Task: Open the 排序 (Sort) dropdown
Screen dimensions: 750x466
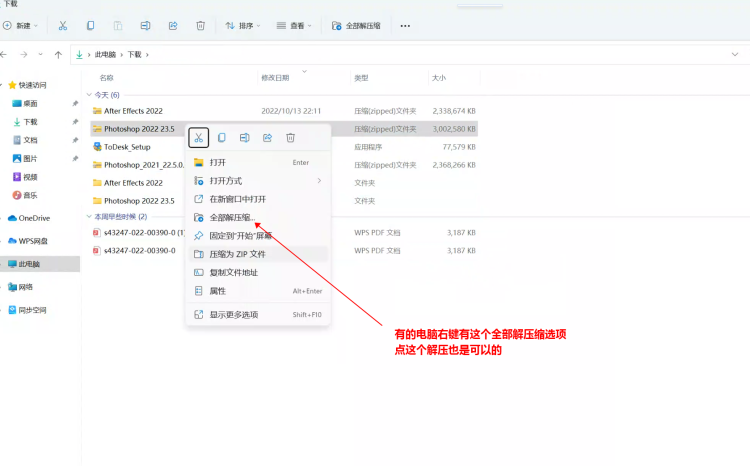Action: click(243, 25)
